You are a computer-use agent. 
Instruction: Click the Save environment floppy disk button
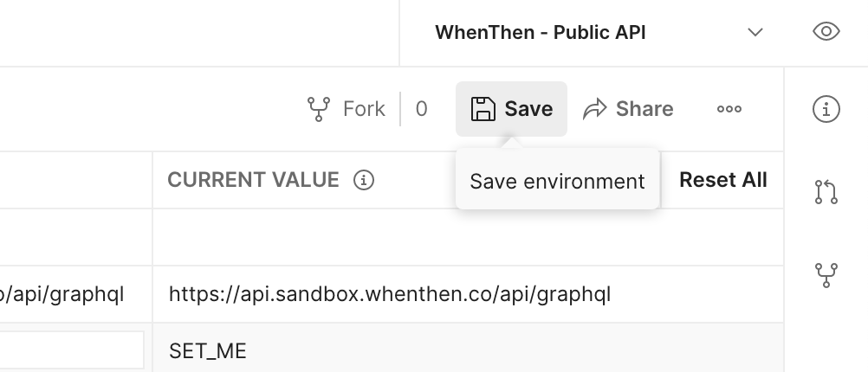click(511, 109)
